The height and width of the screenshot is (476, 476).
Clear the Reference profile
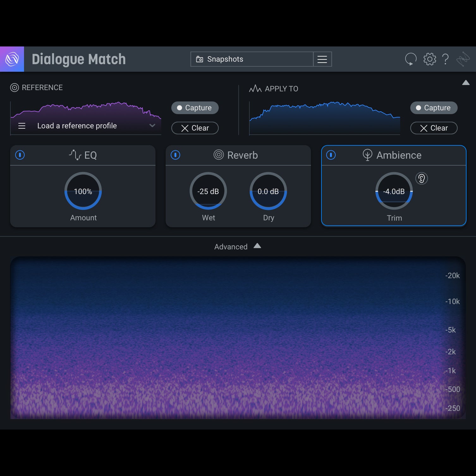[195, 128]
